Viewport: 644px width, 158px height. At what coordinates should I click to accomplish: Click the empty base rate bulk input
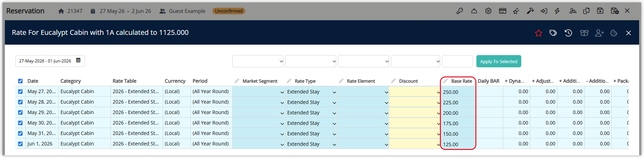tap(457, 61)
